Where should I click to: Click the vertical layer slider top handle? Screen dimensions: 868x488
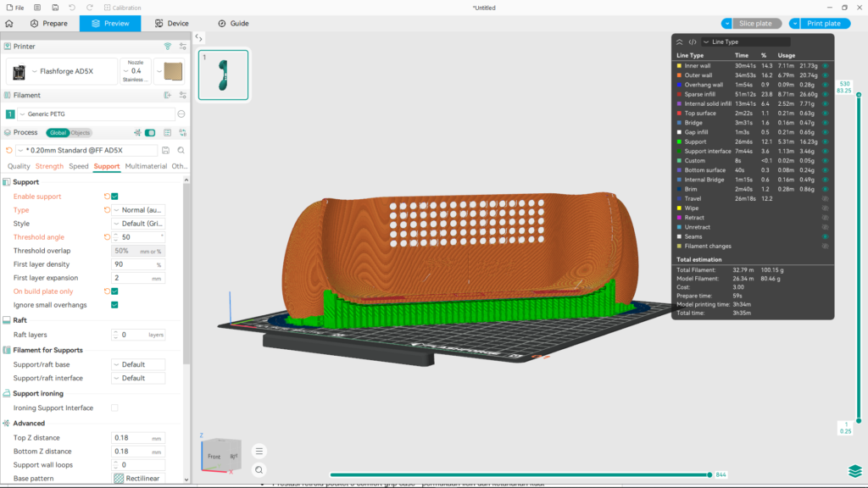[859, 95]
